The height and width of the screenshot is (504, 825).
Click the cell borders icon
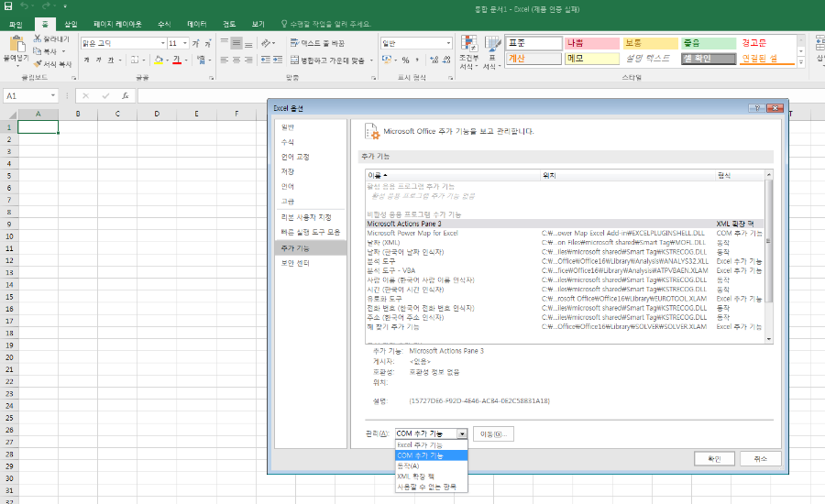pos(134,60)
